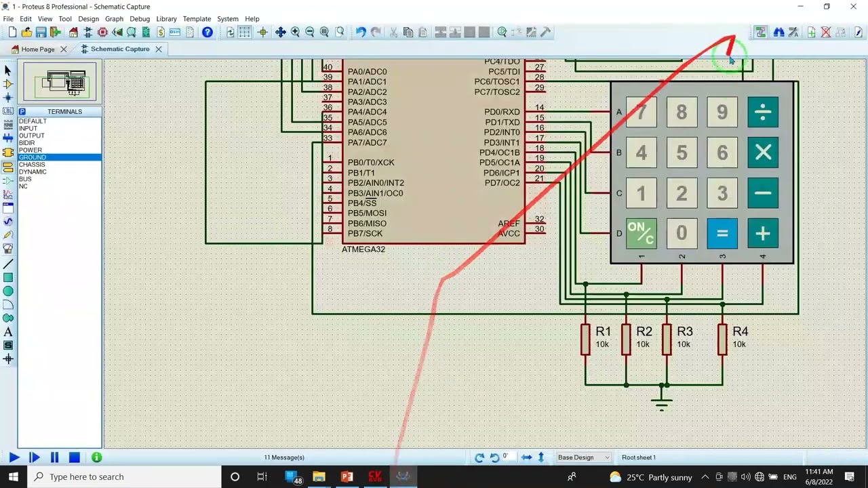This screenshot has width=868, height=488.
Task: Click the Redraw Display refresh icon
Action: (x=231, y=32)
